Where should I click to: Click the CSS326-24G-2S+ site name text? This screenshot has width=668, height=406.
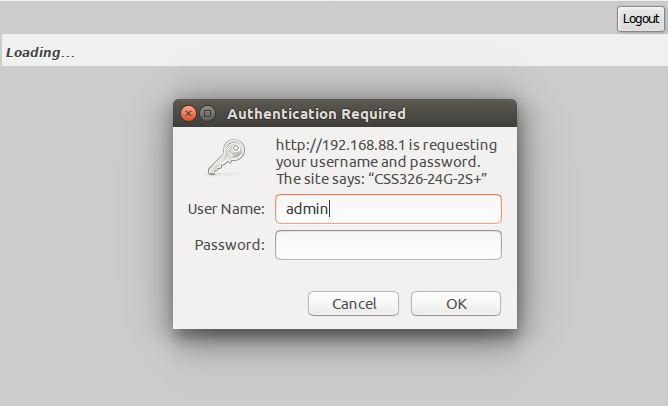[437, 179]
